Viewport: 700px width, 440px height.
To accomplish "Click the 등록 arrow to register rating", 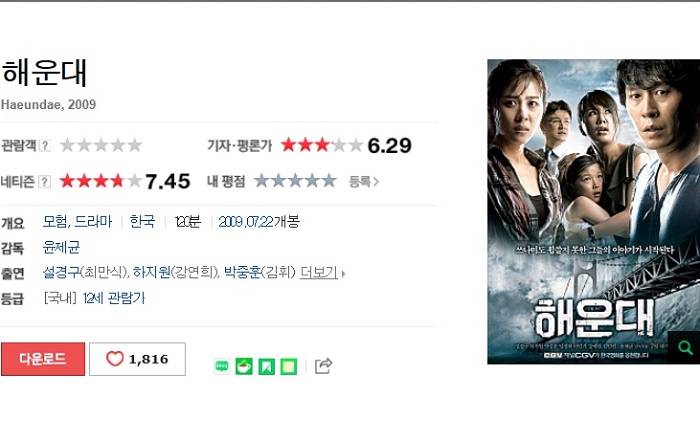I will 364,181.
